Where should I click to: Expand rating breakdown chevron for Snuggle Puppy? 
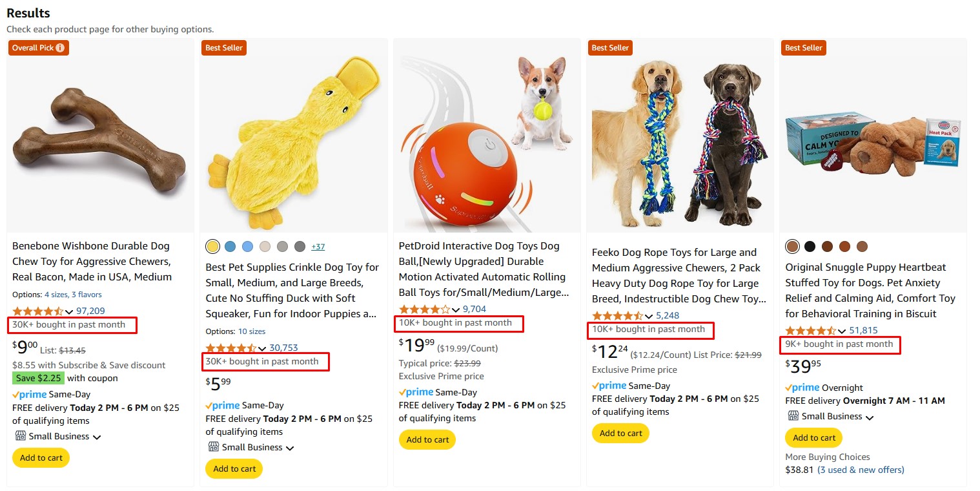coord(842,331)
